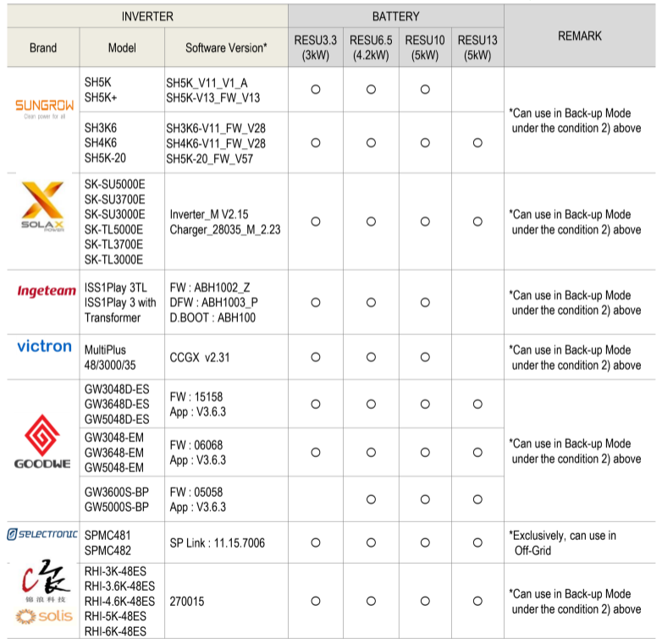Click the RHI-4.6K-48ES model name
Viewport: 662px width, 644px height.
(x=119, y=601)
